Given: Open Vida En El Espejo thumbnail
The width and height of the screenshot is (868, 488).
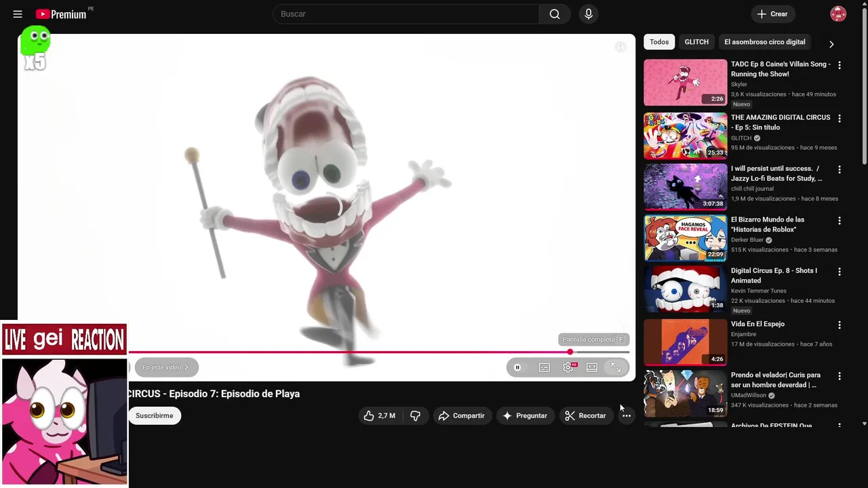Looking at the screenshot, I should (x=685, y=342).
